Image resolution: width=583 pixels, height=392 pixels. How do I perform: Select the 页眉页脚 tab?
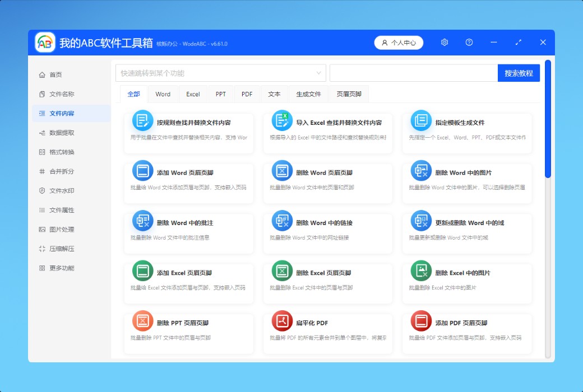[349, 94]
